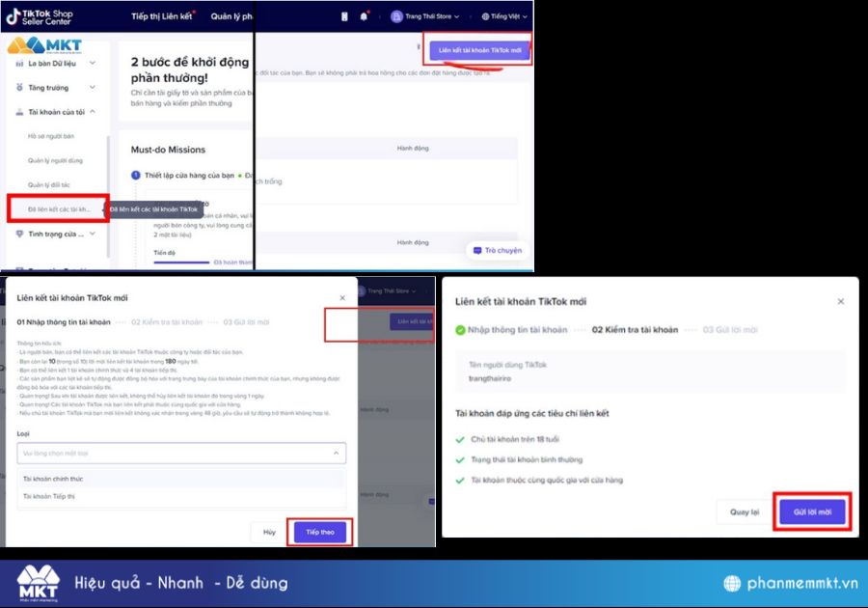Collapse Tài khoản của tôi sidebar section
Screen dimensions: 868x608
click(x=55, y=112)
